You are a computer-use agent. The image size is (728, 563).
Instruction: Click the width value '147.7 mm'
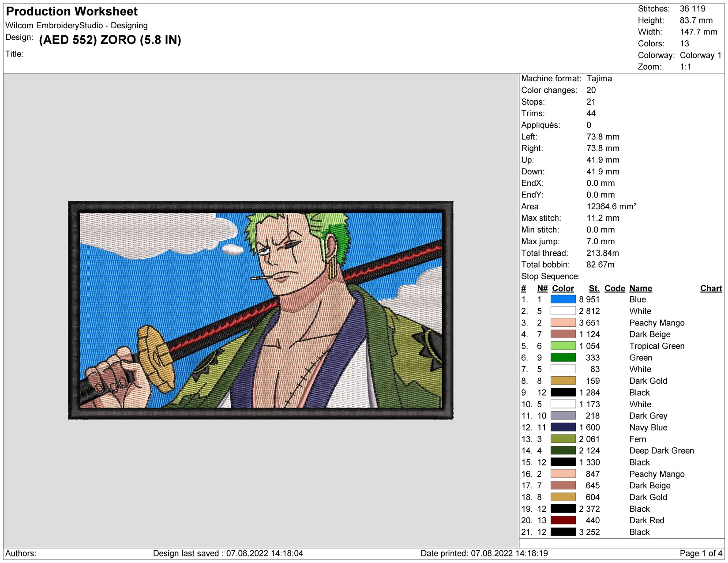click(x=698, y=32)
